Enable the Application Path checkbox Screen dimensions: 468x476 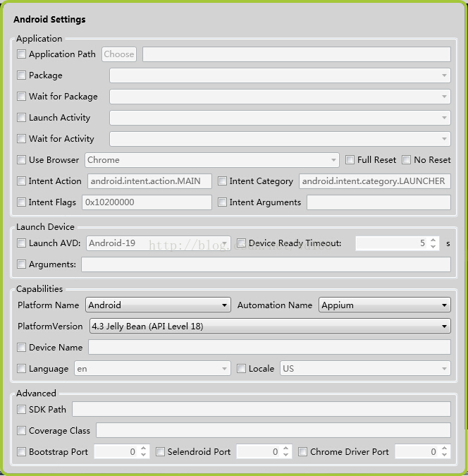pyautogui.click(x=21, y=54)
